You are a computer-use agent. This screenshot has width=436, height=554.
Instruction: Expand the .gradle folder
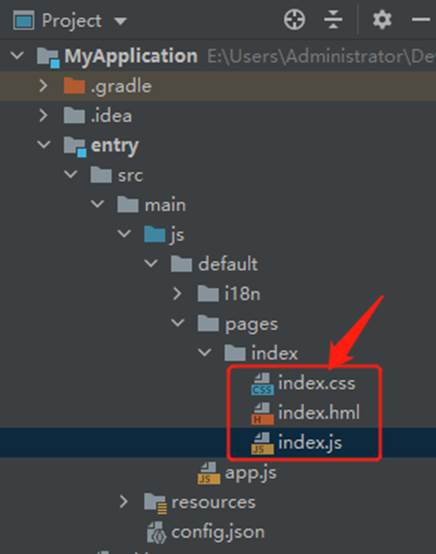click(x=43, y=86)
